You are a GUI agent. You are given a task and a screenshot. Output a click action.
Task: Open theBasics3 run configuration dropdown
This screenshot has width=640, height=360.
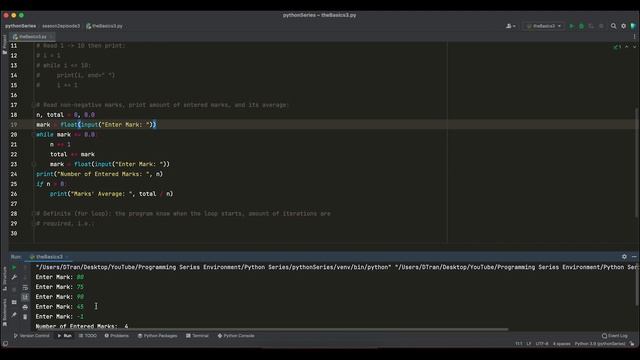(x=544, y=26)
